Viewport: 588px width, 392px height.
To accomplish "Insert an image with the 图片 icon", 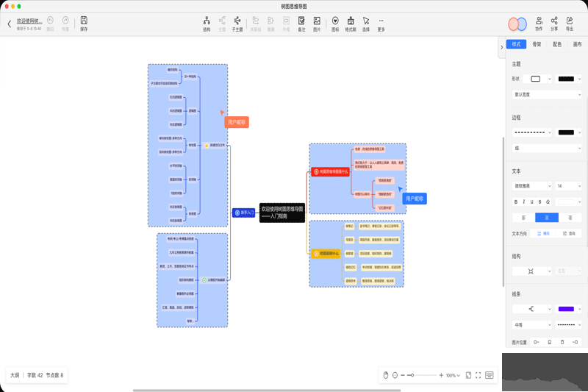I will coord(317,24).
